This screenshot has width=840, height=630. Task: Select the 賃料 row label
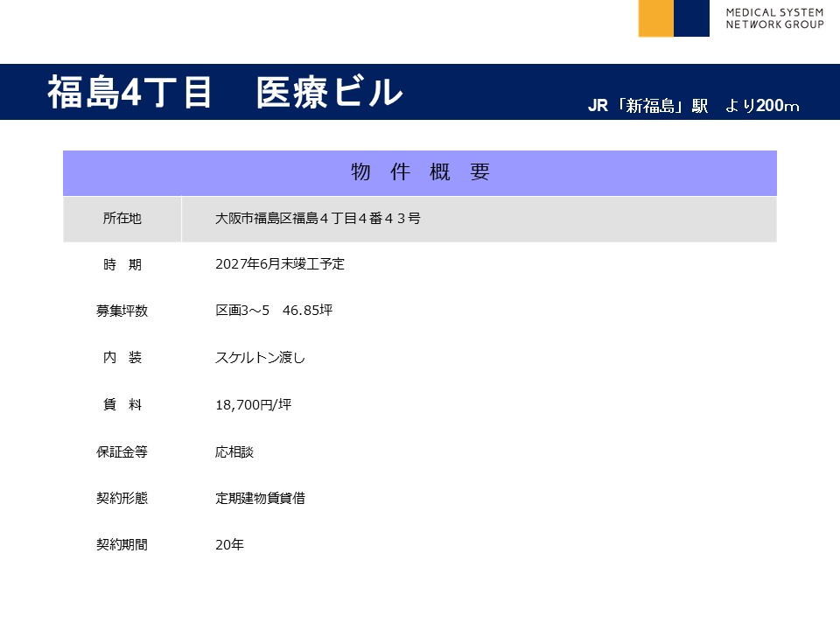click(122, 405)
